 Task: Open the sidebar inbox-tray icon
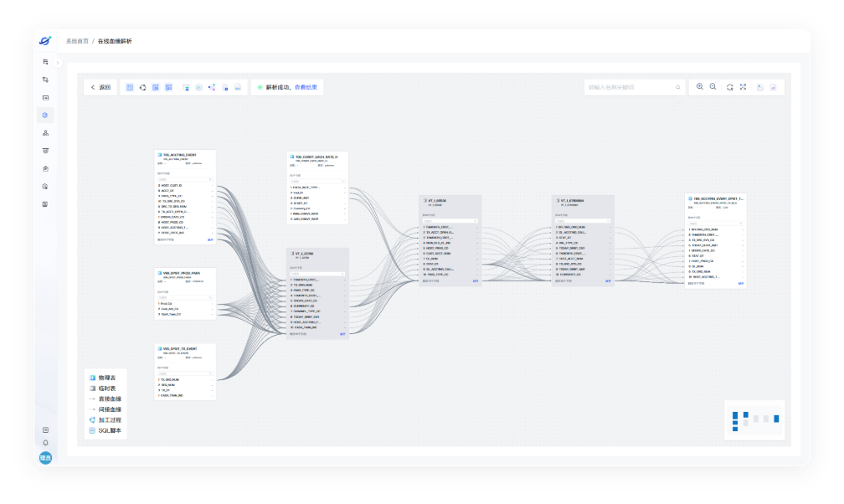pyautogui.click(x=45, y=151)
